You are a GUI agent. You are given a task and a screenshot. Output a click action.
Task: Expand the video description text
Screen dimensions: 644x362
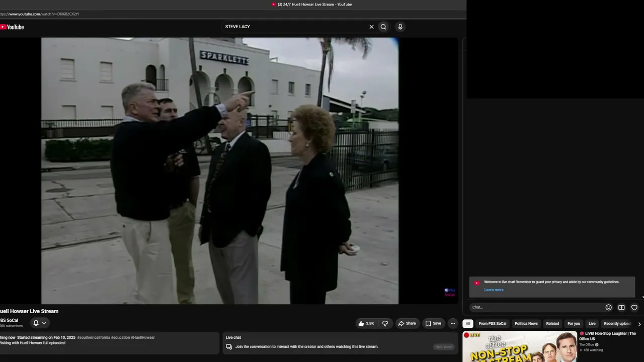point(109,343)
